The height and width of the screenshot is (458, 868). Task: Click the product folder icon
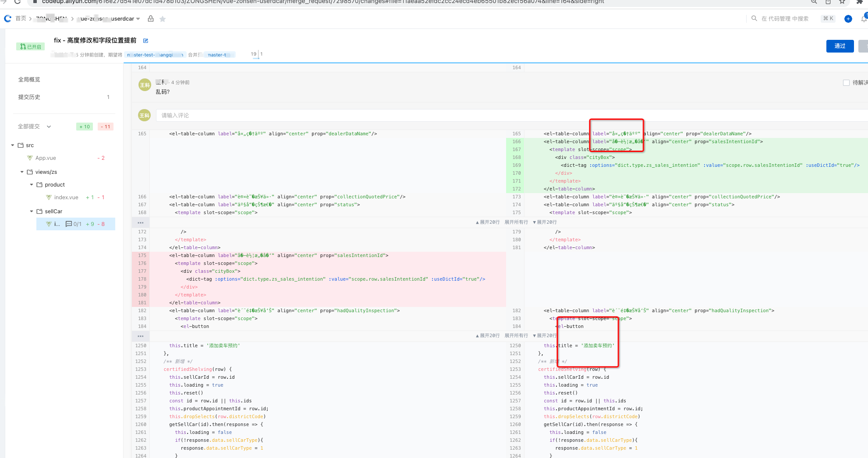39,185
